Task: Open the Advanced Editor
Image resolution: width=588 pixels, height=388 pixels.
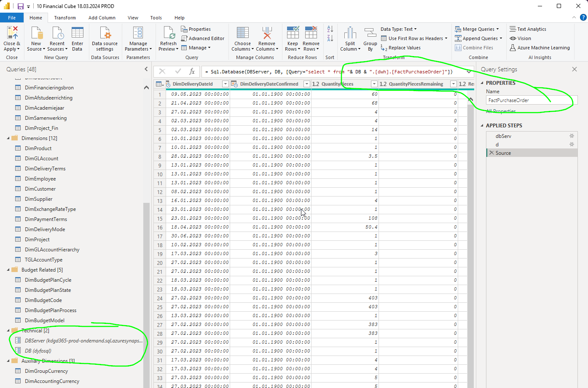Action: (202, 38)
